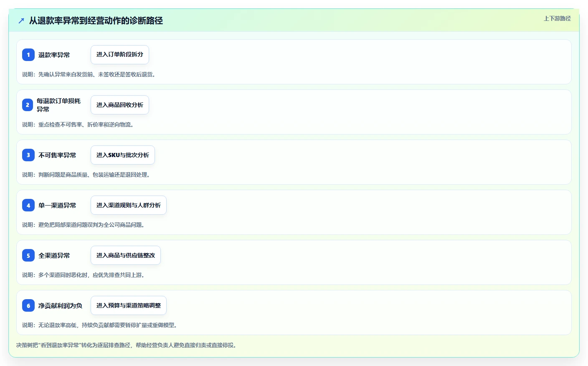The height and width of the screenshot is (366, 588).
Task: Open 进入商品回收分析 action
Action: coord(120,105)
